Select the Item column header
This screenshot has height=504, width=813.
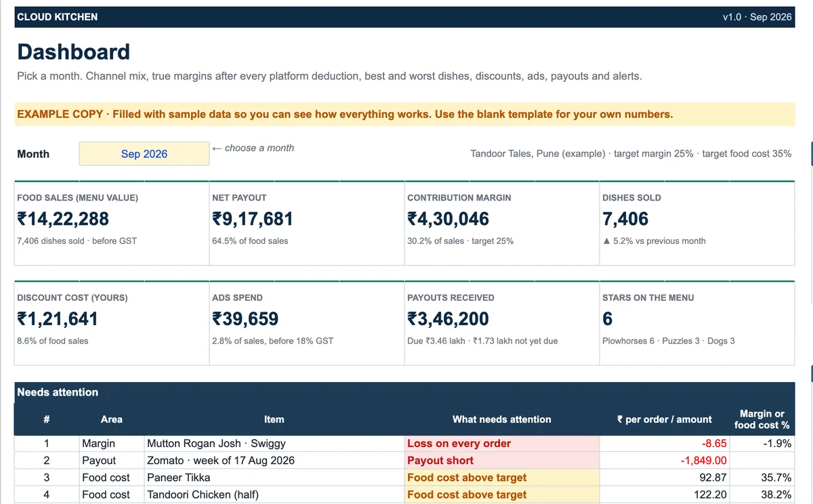tap(274, 419)
